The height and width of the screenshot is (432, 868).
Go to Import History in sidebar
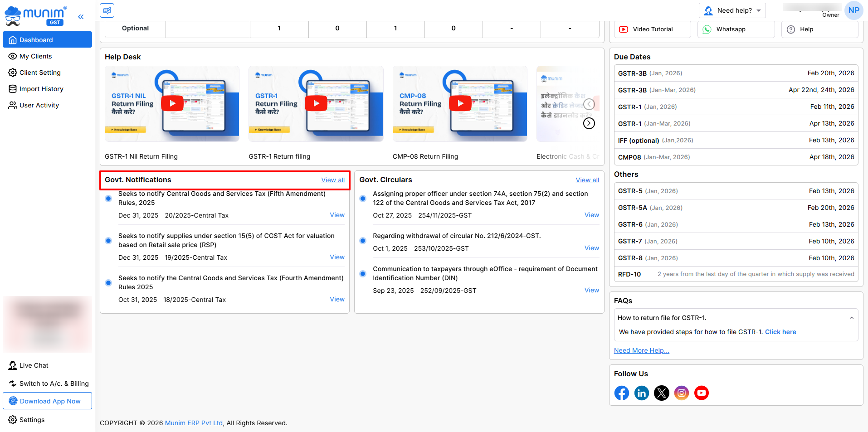pyautogui.click(x=41, y=89)
